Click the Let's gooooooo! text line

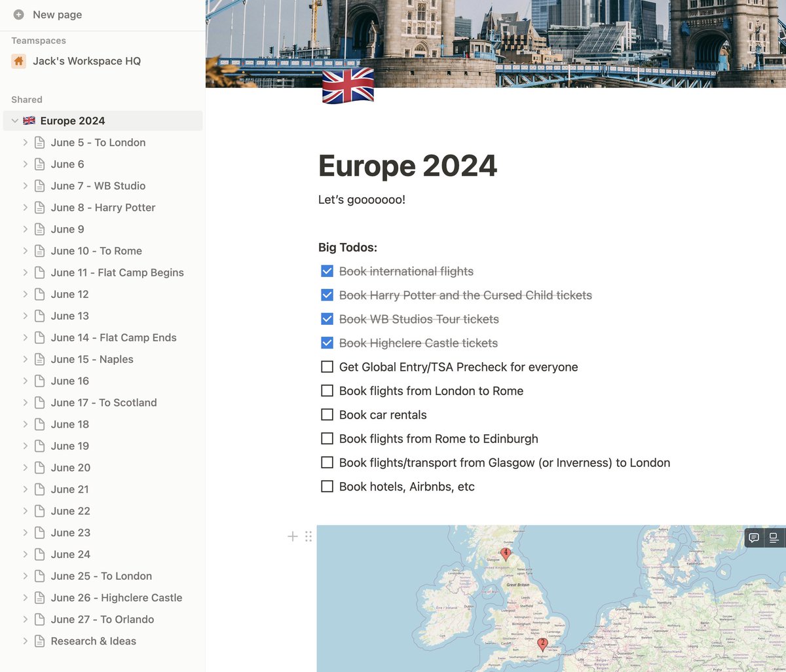[362, 200]
